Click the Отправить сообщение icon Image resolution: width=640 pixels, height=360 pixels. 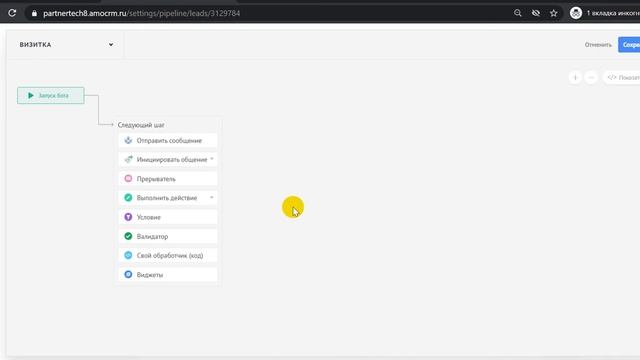[x=128, y=140]
